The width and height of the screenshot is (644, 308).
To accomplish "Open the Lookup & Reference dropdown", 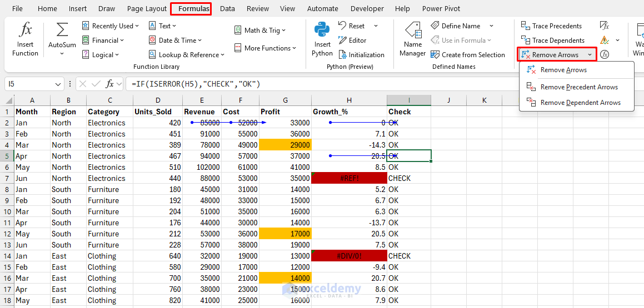I will click(x=187, y=54).
